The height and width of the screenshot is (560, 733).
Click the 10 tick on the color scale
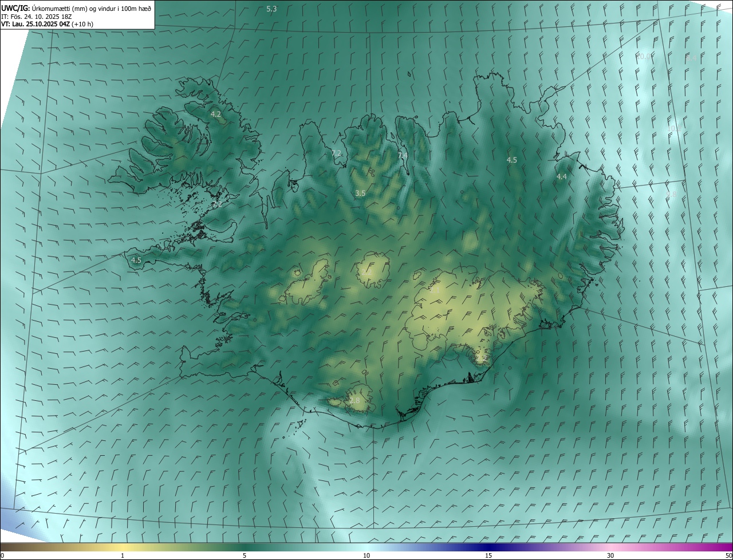pos(366,556)
